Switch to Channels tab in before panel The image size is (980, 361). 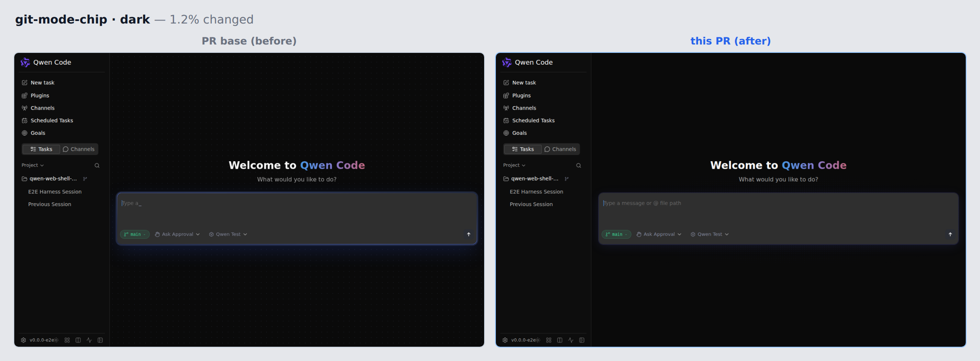(79, 149)
